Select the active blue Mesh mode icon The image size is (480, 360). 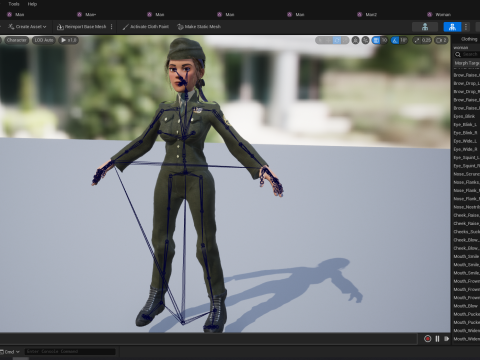point(452,27)
